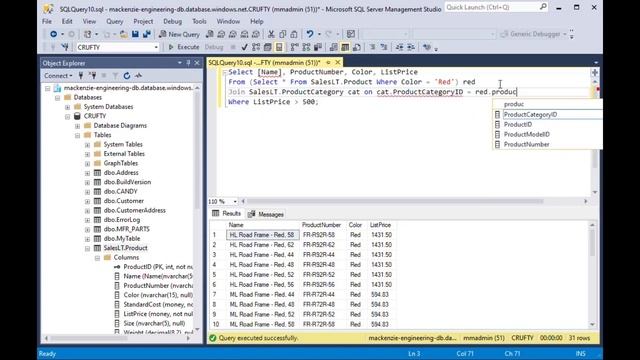Click the ProductNumber results column header

[321, 225]
